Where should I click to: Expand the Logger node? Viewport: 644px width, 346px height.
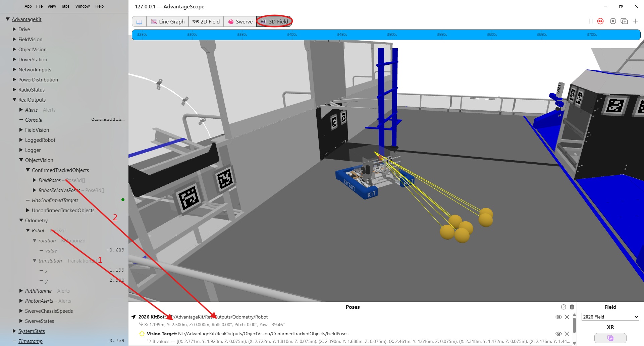click(21, 150)
